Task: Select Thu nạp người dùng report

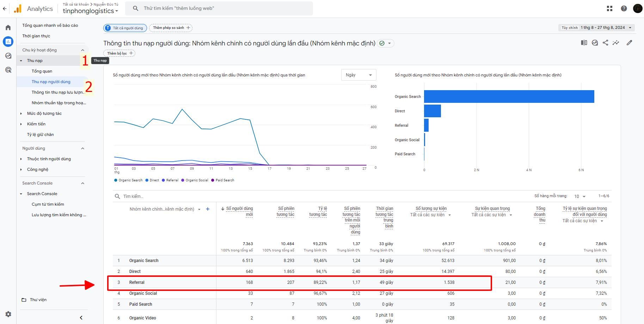Action: click(x=51, y=82)
